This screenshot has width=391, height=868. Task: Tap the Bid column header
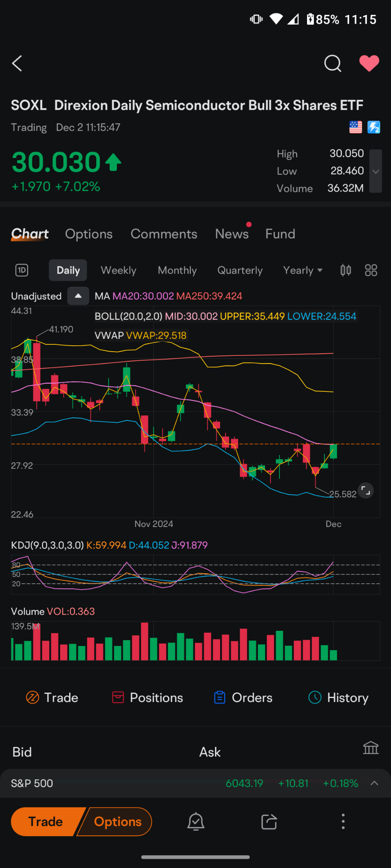[x=22, y=752]
